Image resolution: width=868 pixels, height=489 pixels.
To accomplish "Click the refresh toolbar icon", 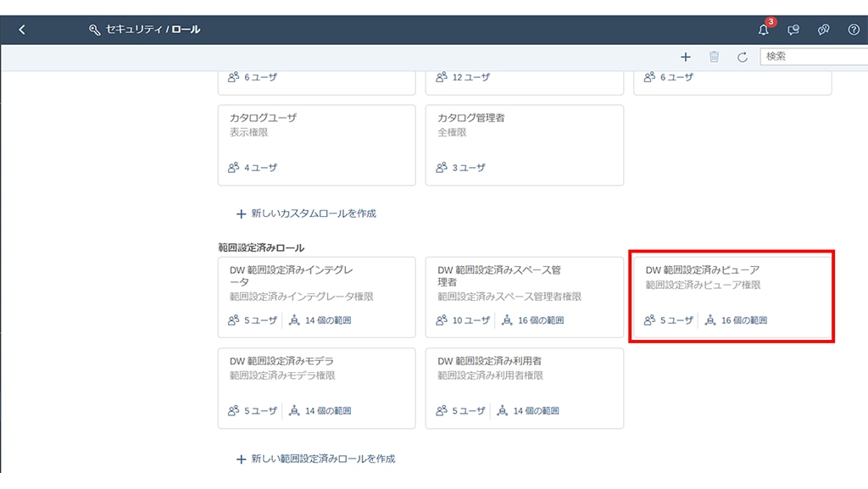I will (742, 57).
